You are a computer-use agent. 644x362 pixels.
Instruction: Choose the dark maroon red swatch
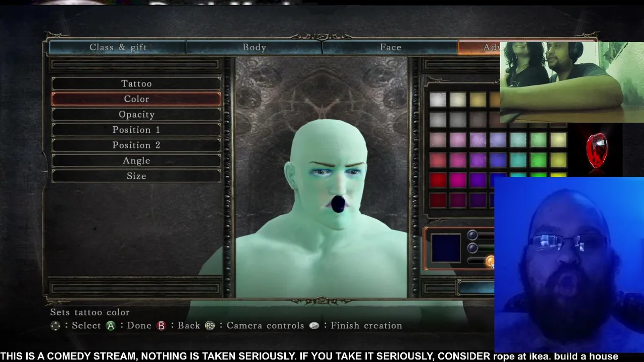point(438,201)
